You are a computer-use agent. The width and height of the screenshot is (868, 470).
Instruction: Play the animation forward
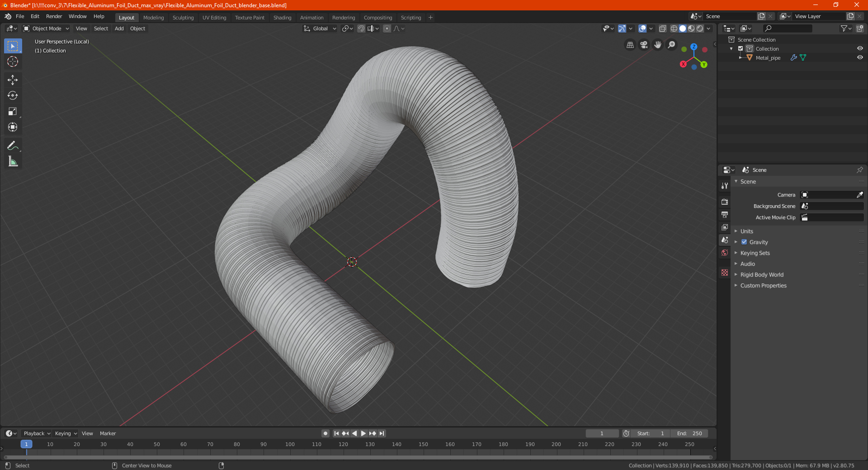point(363,433)
